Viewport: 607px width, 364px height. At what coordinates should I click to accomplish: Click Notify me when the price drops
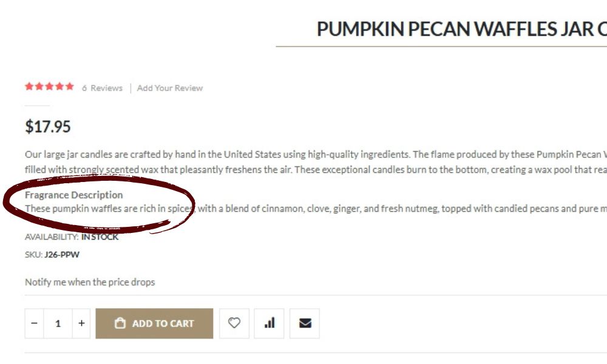89,281
